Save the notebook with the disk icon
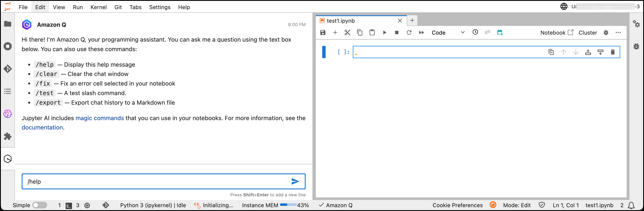Viewport: 644px width, 211px height. [x=323, y=32]
